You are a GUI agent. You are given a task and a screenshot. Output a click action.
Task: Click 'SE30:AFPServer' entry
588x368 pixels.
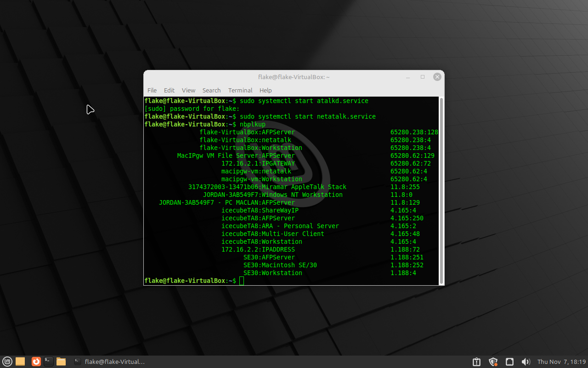coord(269,257)
